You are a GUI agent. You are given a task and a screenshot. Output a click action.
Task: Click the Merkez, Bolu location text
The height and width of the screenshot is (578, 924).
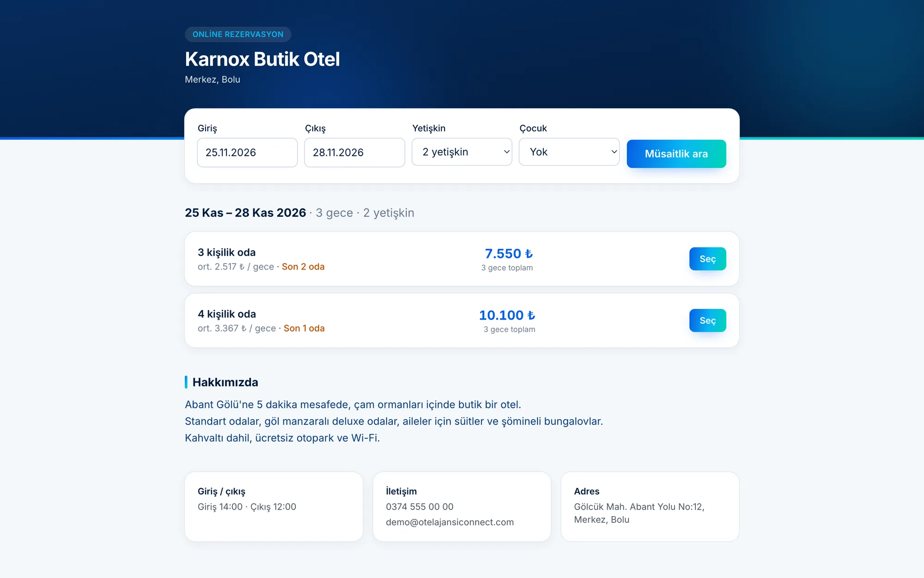(213, 80)
